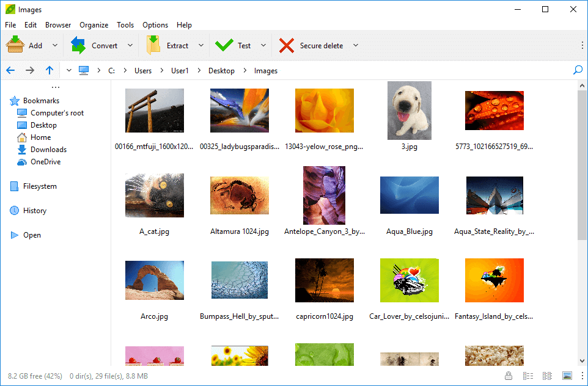Go up one folder with the up arrow

coord(50,70)
